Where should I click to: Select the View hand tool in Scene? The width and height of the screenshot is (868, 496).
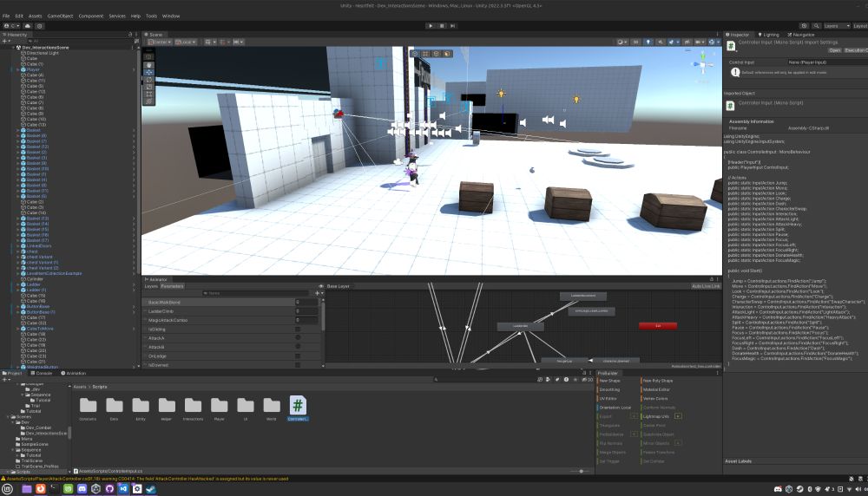coord(148,65)
